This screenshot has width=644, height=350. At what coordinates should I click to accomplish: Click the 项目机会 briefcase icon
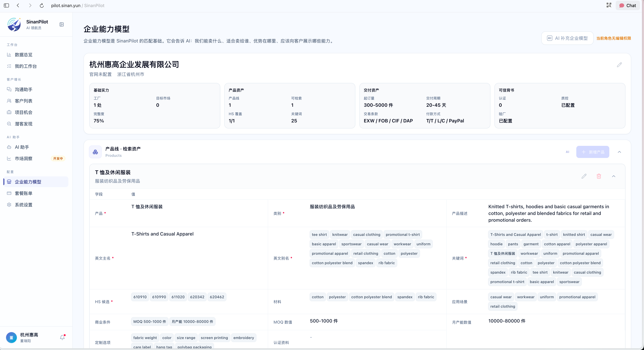(9, 112)
